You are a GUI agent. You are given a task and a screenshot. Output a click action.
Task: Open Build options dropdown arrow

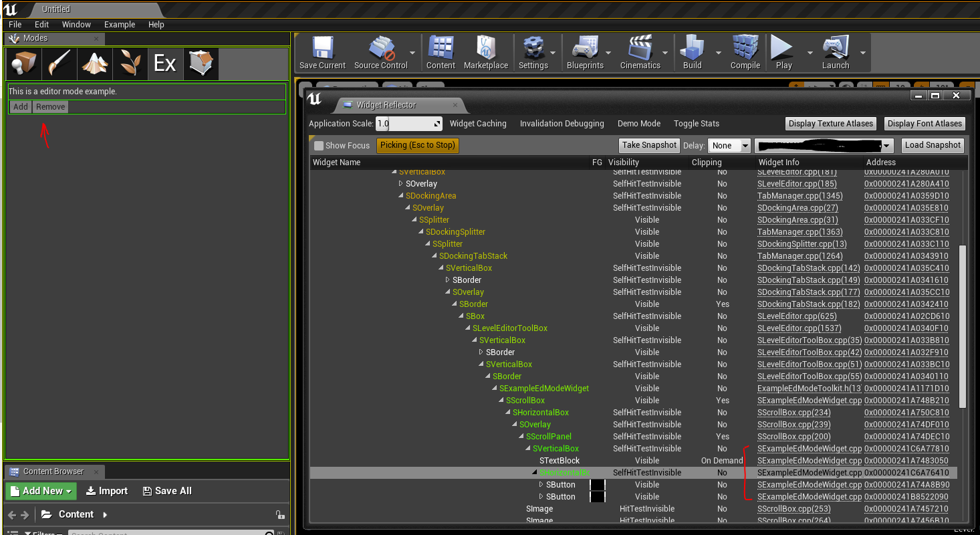click(x=718, y=53)
